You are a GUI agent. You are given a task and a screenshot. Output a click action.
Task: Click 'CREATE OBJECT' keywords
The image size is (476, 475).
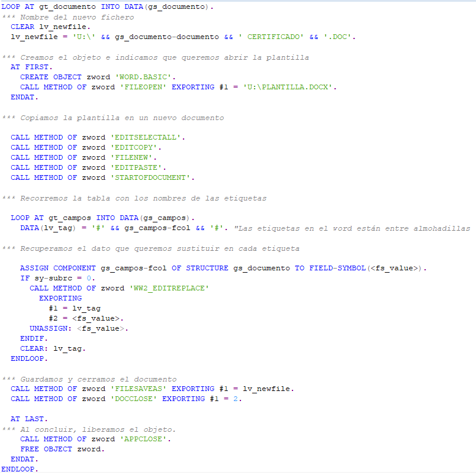pos(51,77)
